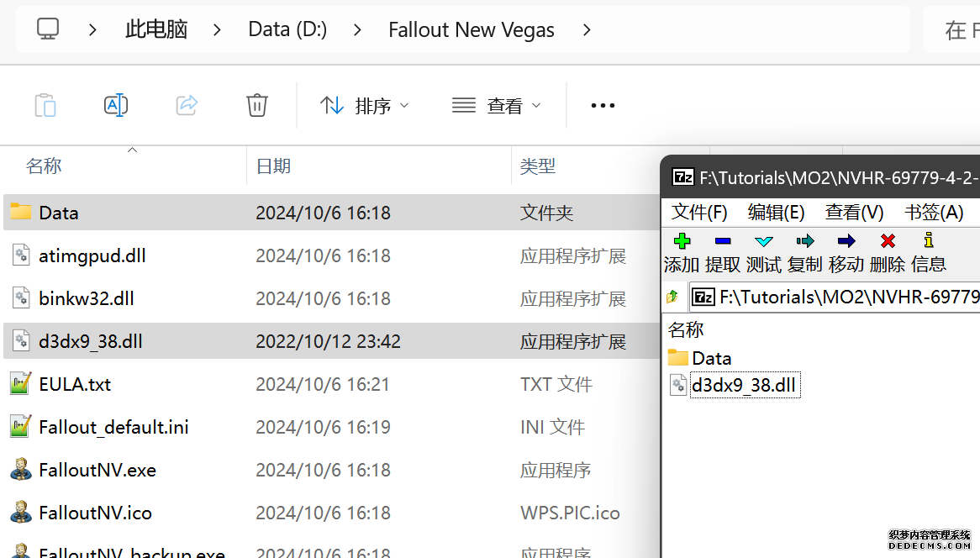Click the 7-Zip up-one-folder icon
980x558 pixels.
672,297
